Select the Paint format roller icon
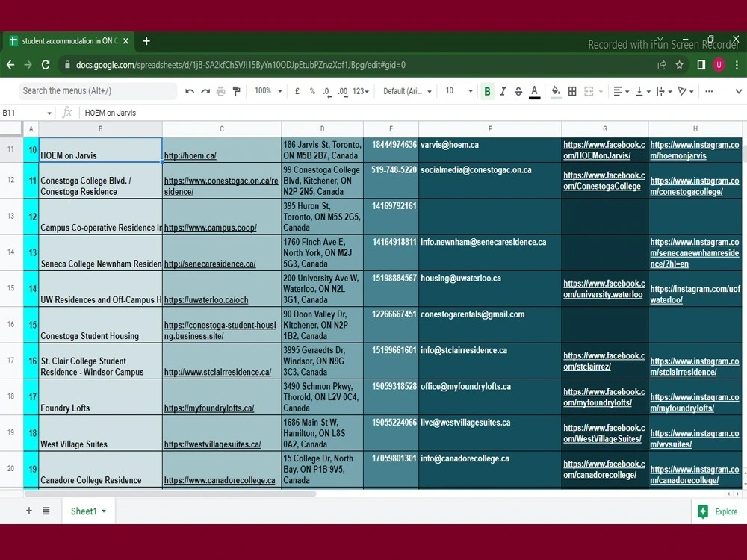This screenshot has height=560, width=747. pyautogui.click(x=236, y=91)
